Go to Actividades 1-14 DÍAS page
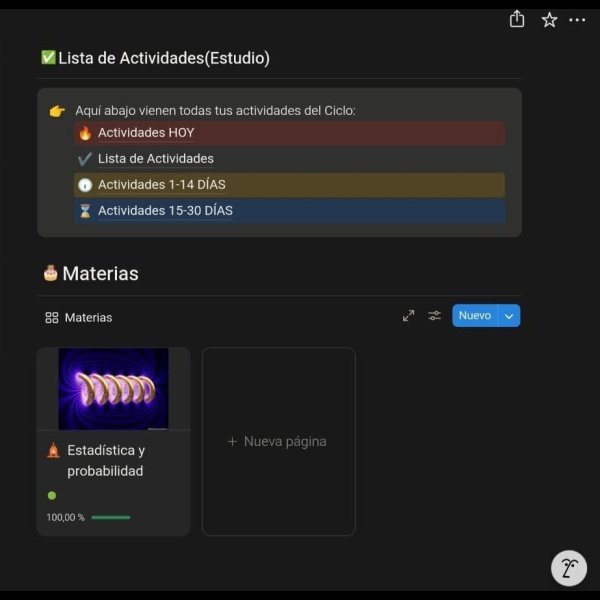 161,185
